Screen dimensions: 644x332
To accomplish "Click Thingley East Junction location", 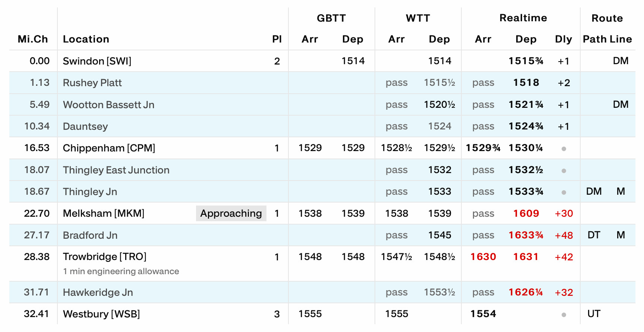I will [x=116, y=170].
